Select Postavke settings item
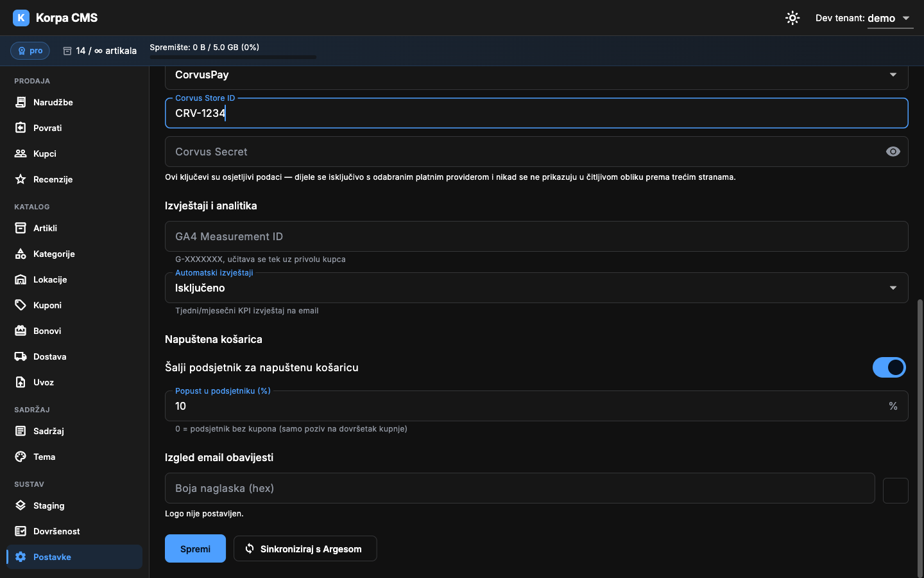Screen dimensions: 924x578 (74, 557)
